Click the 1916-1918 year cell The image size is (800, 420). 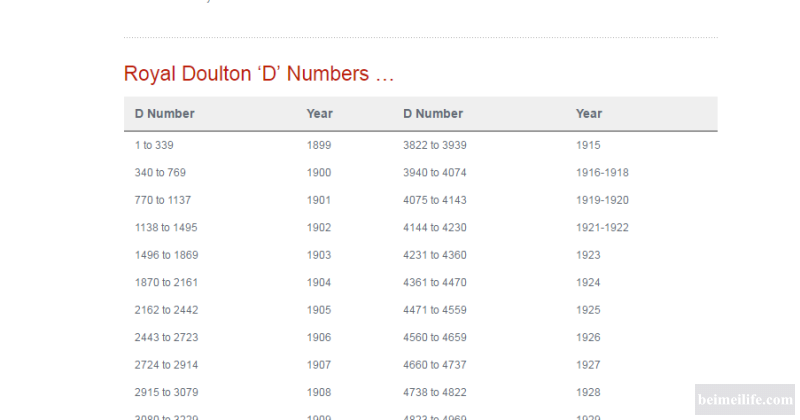click(x=602, y=173)
